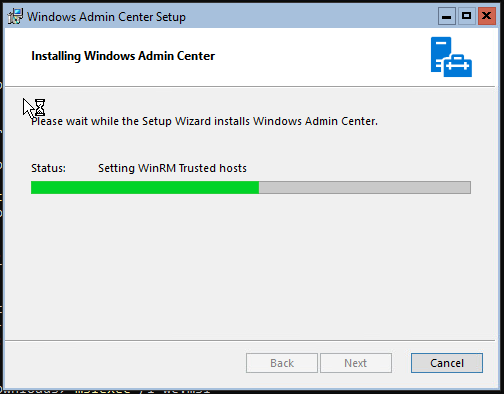Click the greyed-out Back button

point(282,363)
